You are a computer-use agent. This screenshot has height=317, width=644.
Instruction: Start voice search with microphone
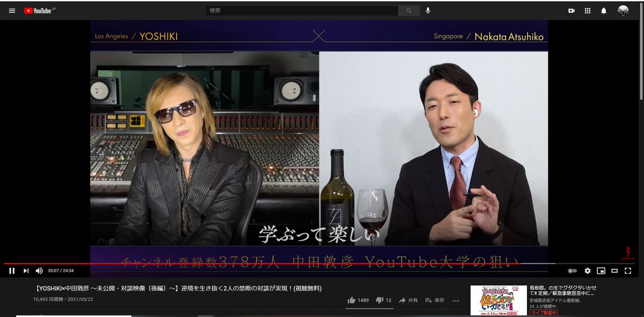[x=428, y=10]
